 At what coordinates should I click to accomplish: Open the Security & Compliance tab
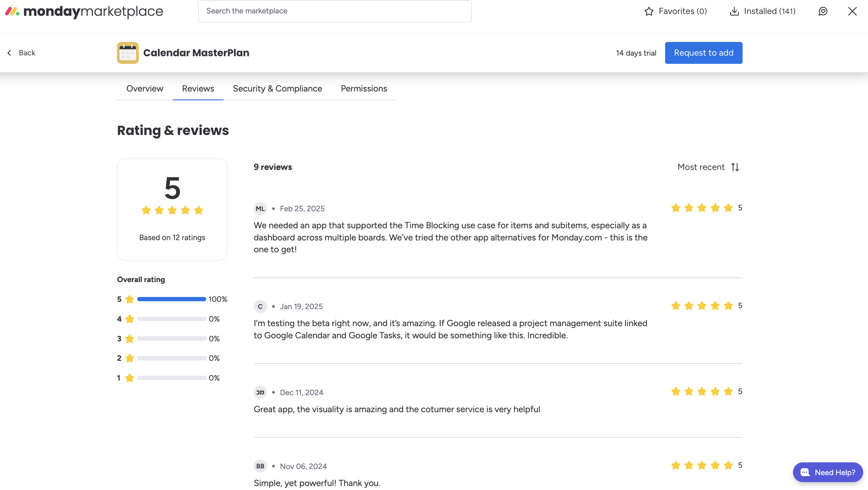coord(277,89)
